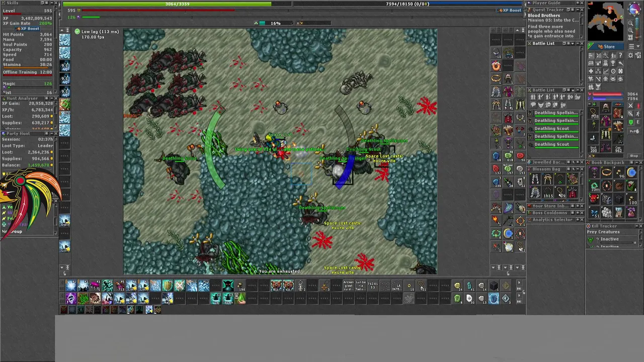Expand the Player Guide panel
The height and width of the screenshot is (362, 644).
click(578, 3)
